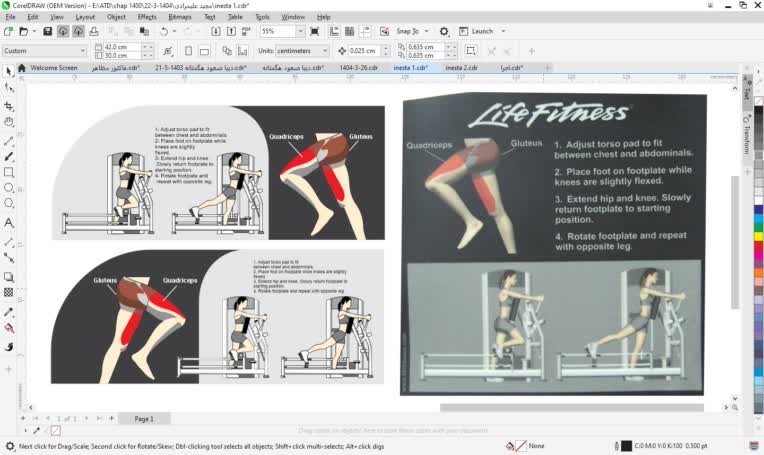Click the horizontal scrollbar thumb
The image size is (764, 455).
(572, 407)
